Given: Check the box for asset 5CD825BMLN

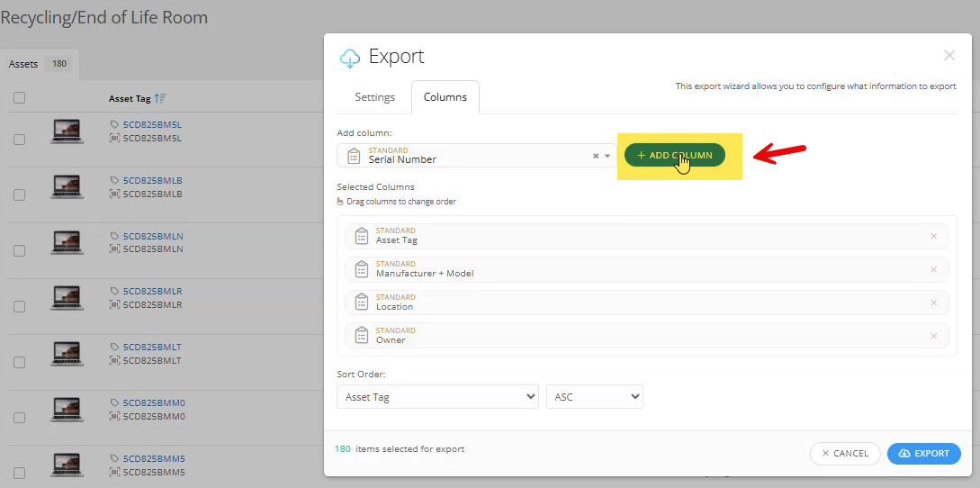Looking at the screenshot, I should (19, 250).
